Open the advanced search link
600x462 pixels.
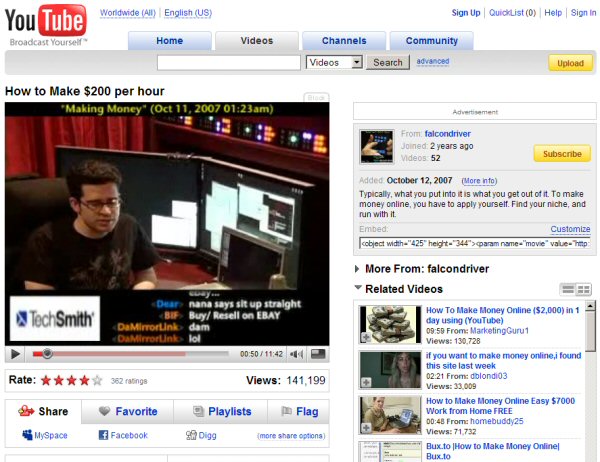tap(433, 61)
